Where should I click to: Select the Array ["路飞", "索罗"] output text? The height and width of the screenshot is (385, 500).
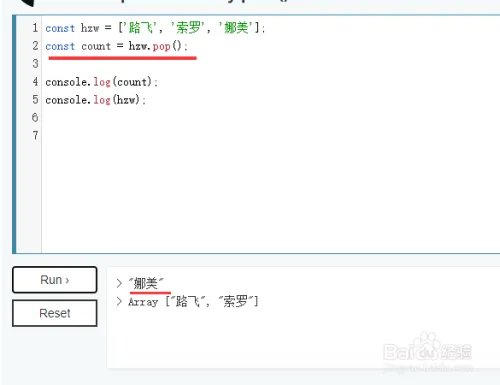193,302
